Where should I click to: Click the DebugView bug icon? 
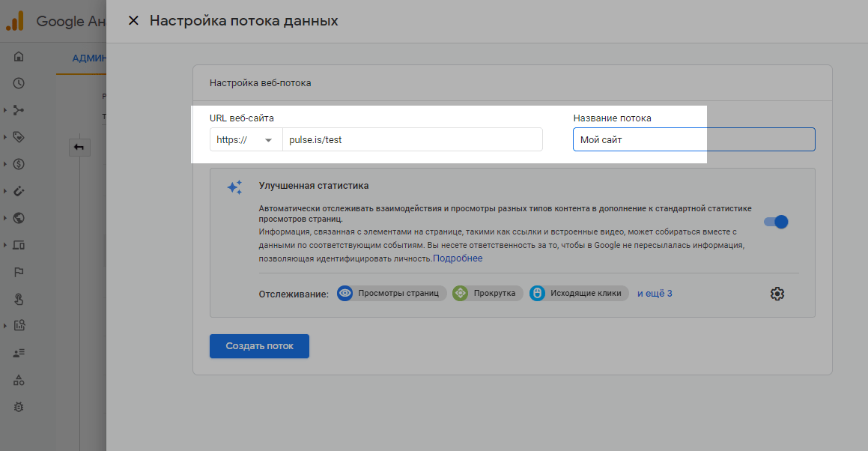19,407
